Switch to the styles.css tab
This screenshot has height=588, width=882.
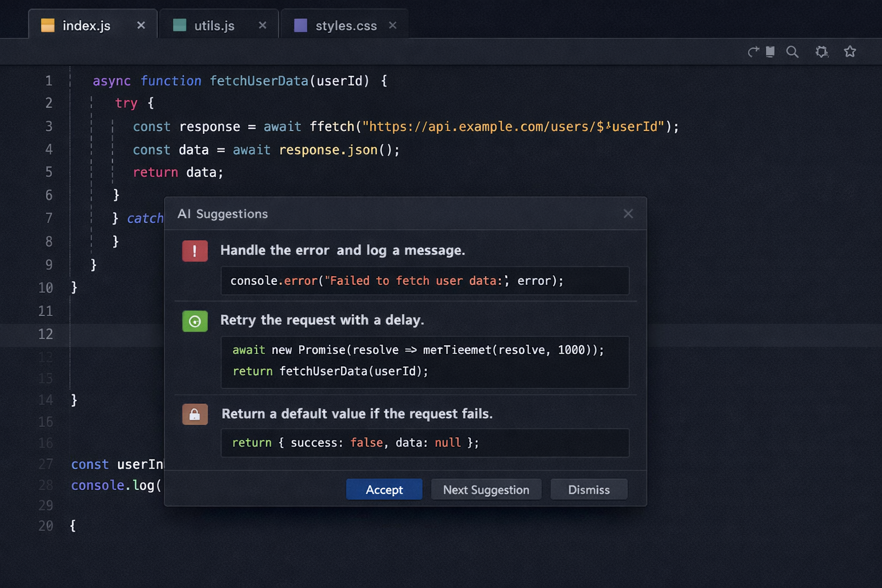345,25
